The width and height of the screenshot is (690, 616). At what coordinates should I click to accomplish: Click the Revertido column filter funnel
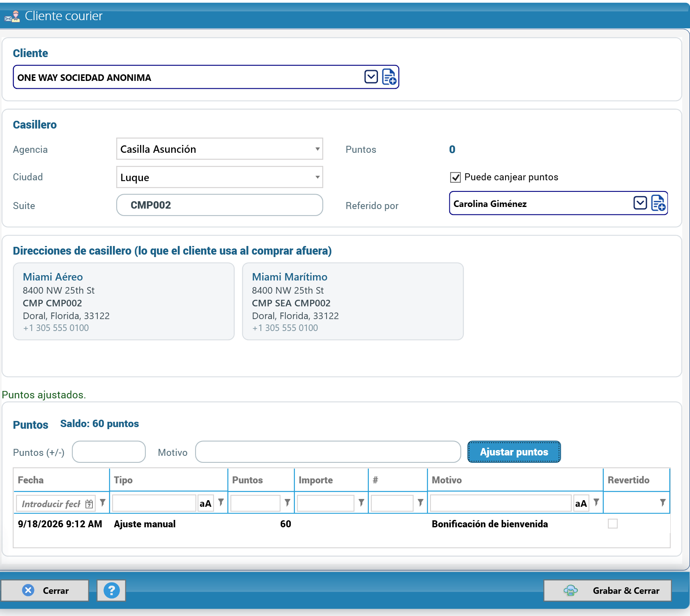[663, 503]
